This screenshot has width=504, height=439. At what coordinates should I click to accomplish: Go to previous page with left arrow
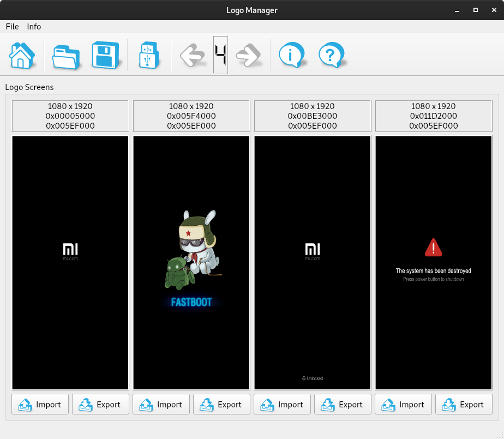click(192, 56)
